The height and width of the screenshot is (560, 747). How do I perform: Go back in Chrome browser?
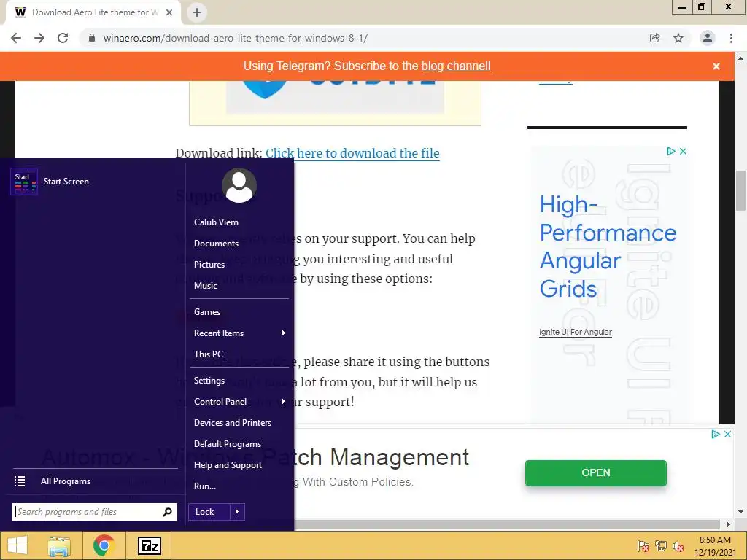[16, 38]
